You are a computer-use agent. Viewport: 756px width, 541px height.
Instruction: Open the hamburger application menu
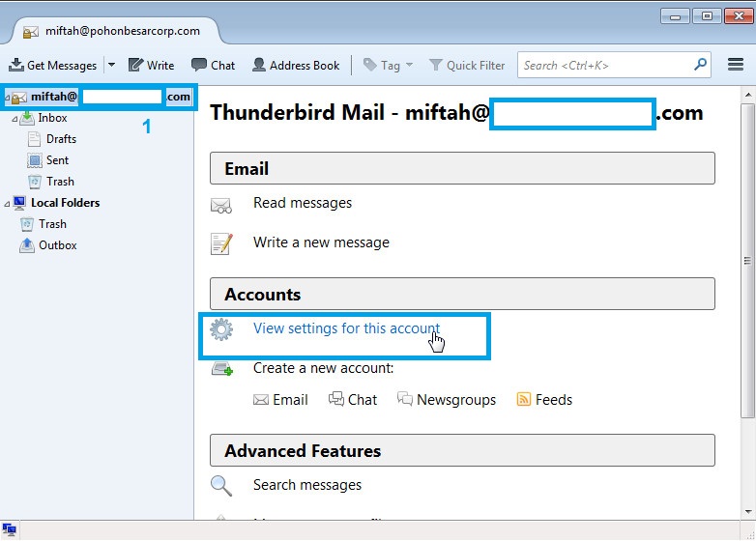[736, 64]
